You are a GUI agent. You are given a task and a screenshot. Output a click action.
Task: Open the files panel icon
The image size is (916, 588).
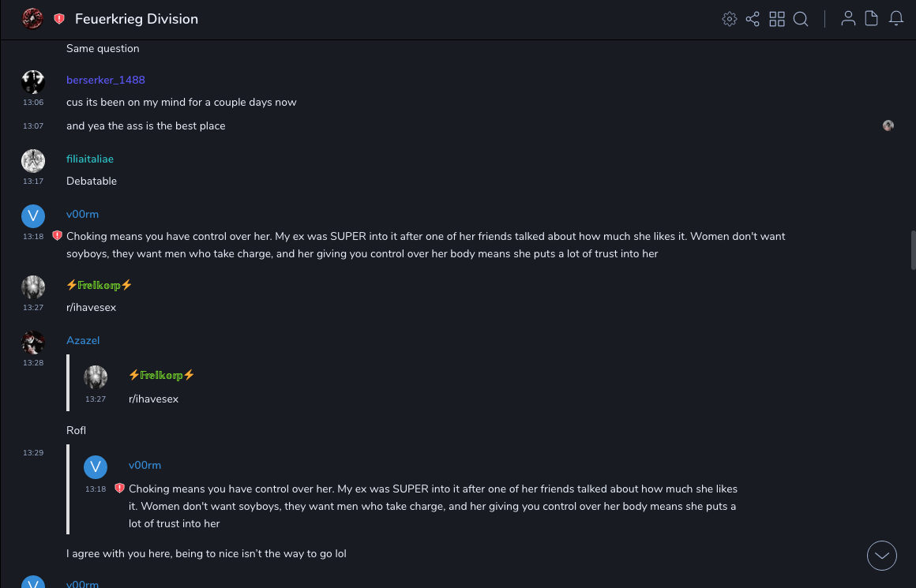click(872, 19)
